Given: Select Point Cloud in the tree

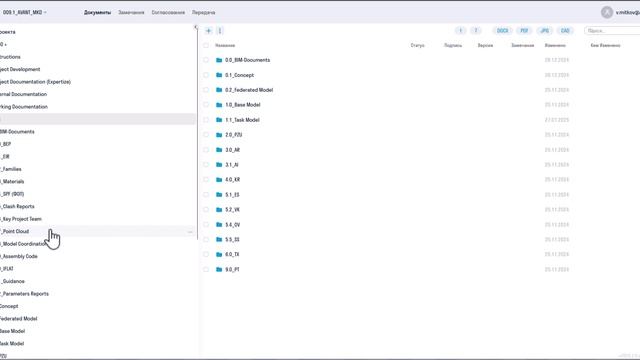Looking at the screenshot, I should point(15,231).
